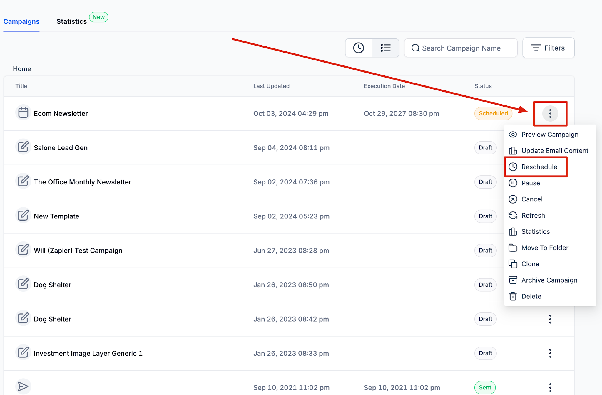Open Investment Image Layer Generic 1 campaign
This screenshot has width=602, height=395.
(88, 354)
